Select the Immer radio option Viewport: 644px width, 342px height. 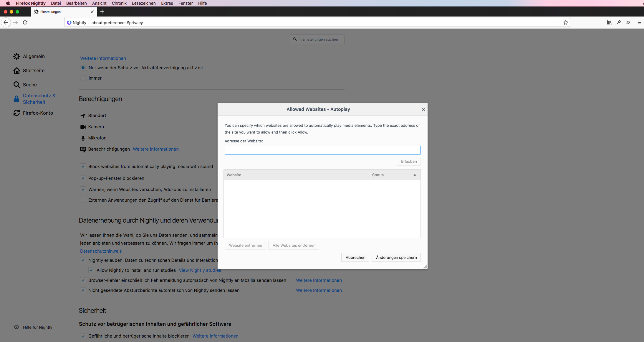coord(83,78)
